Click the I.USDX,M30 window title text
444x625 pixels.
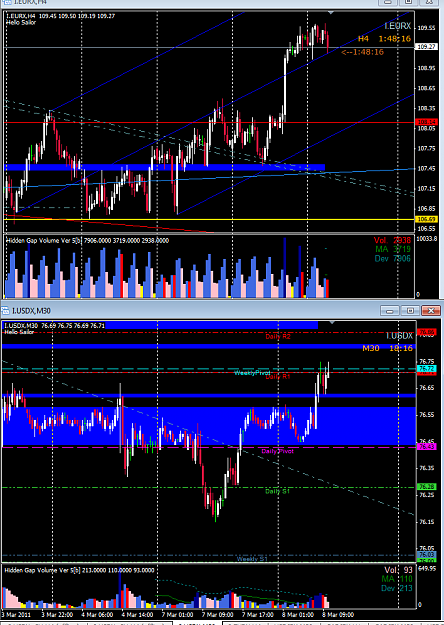point(31,311)
